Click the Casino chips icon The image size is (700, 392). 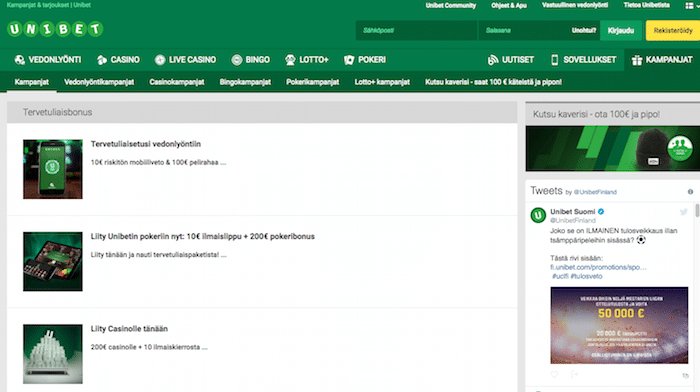tap(102, 60)
